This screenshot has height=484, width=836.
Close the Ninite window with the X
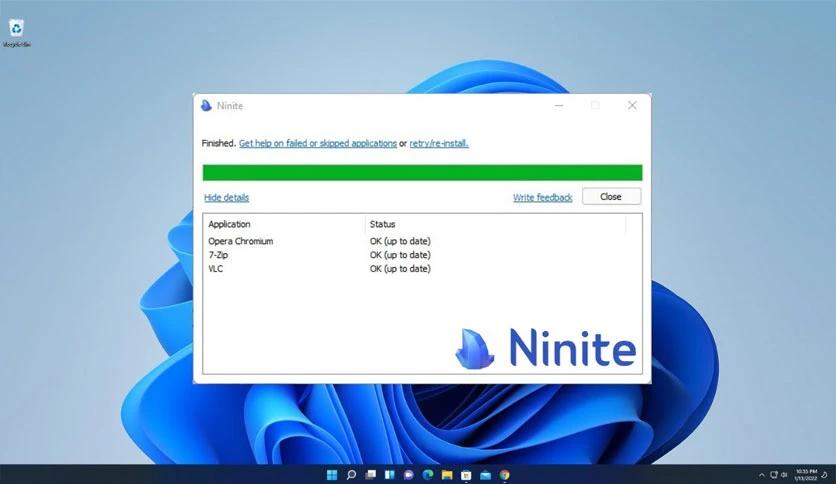click(632, 106)
